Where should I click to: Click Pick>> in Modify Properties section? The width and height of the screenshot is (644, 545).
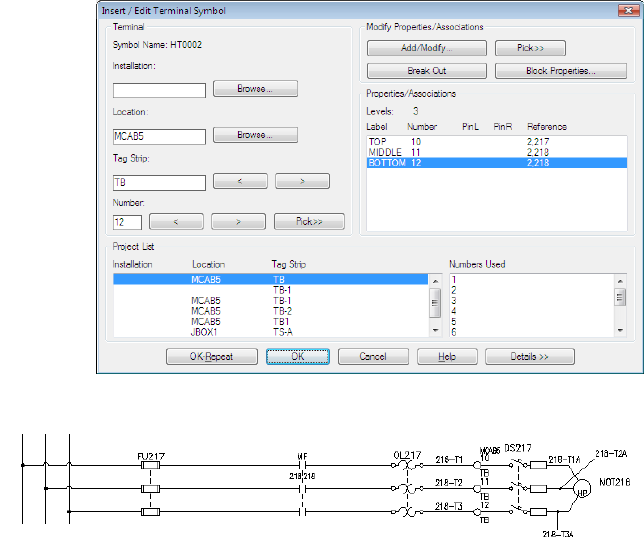[530, 48]
